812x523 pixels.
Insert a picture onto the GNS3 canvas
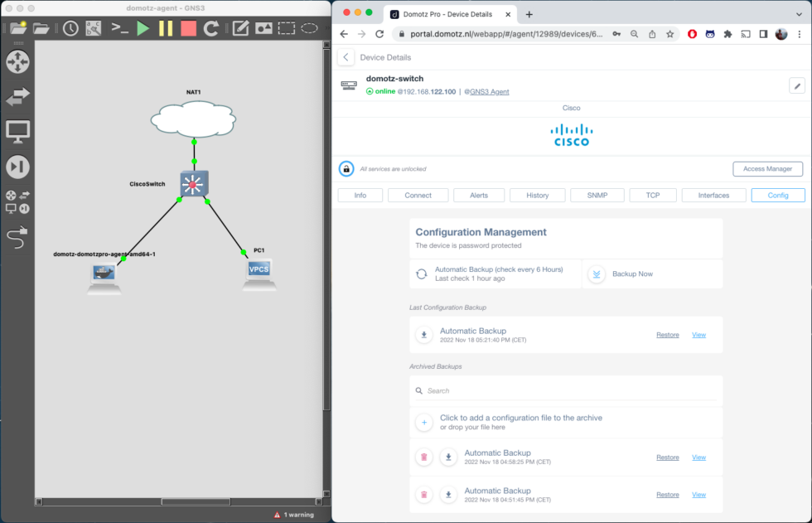click(264, 27)
